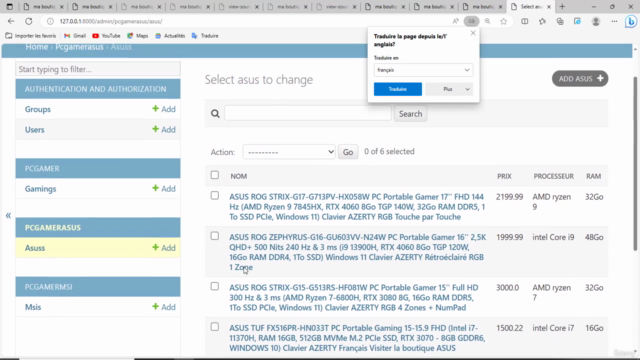
Task: Open split screen icon
Action: point(524,21)
